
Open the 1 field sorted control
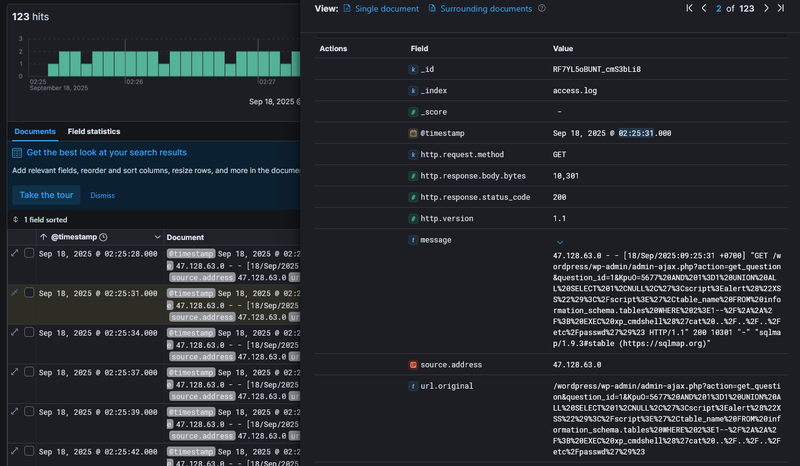pyautogui.click(x=40, y=220)
